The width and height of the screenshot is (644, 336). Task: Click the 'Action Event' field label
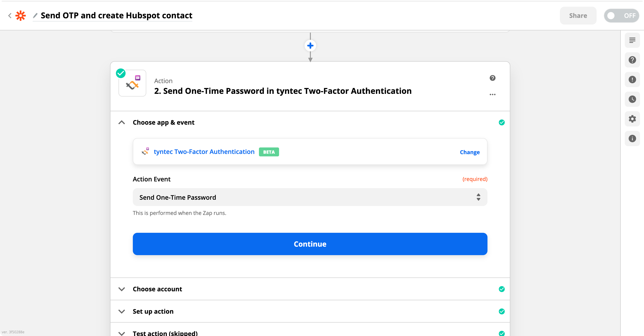152,179
